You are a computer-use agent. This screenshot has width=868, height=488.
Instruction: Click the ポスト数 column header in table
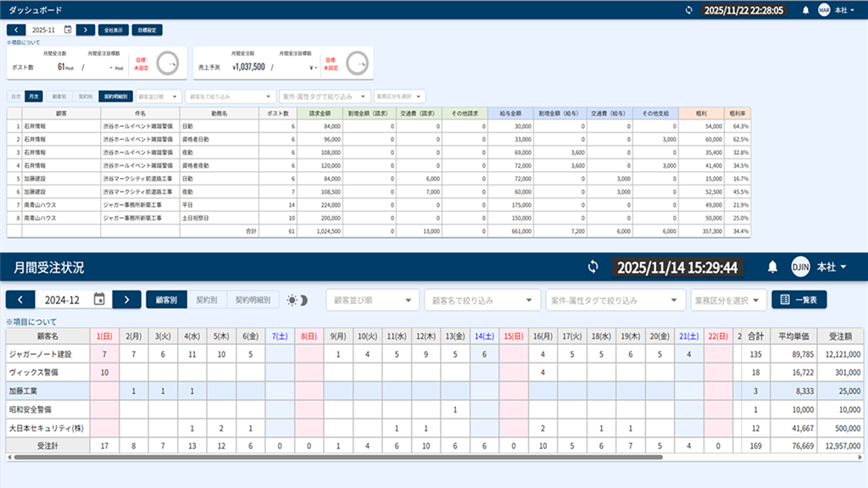(278, 113)
